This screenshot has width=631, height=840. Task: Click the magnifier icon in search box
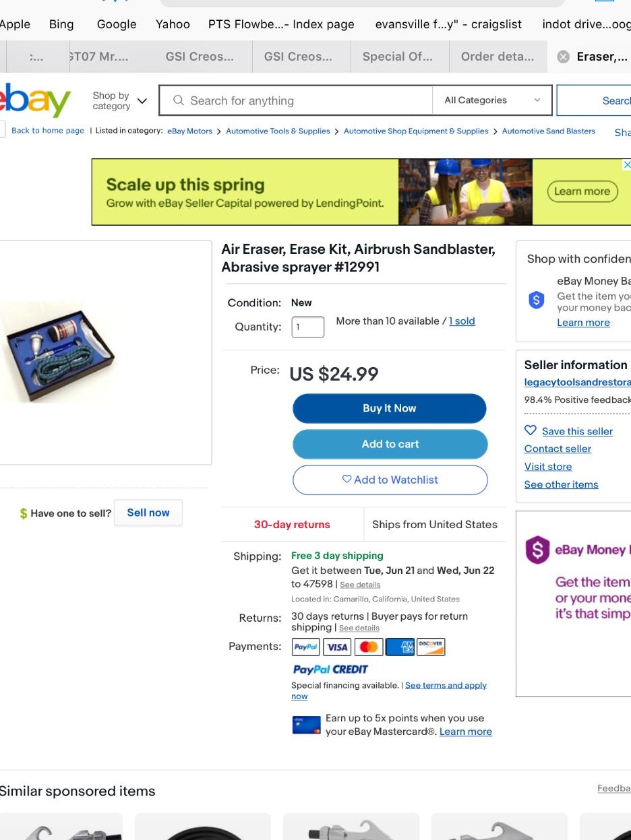point(179,100)
